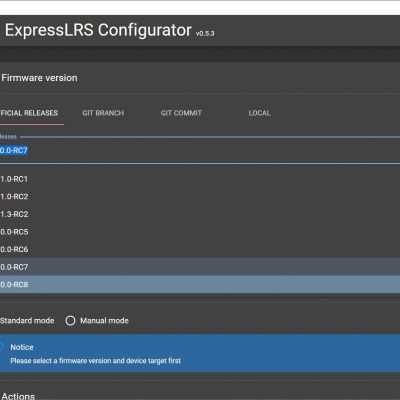This screenshot has width=400, height=400.
Task: Pick the 0.0-RC7 option in the list
Action: pyautogui.click(x=200, y=267)
